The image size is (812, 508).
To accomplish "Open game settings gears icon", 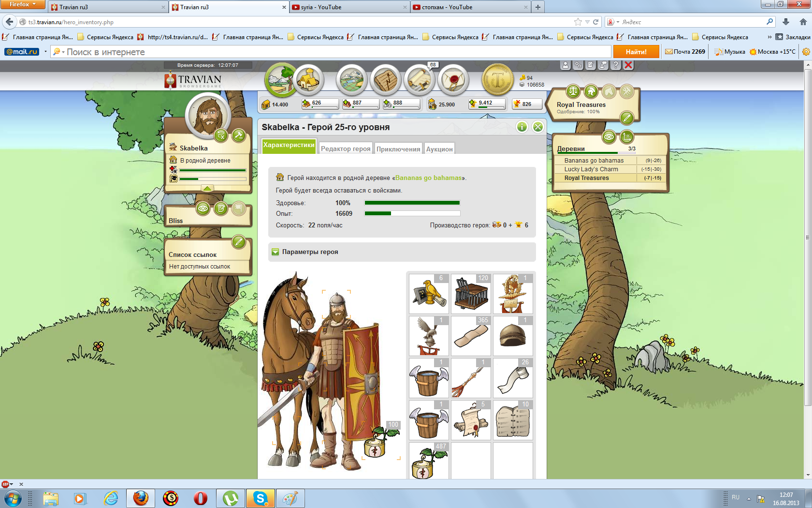I will [x=578, y=65].
